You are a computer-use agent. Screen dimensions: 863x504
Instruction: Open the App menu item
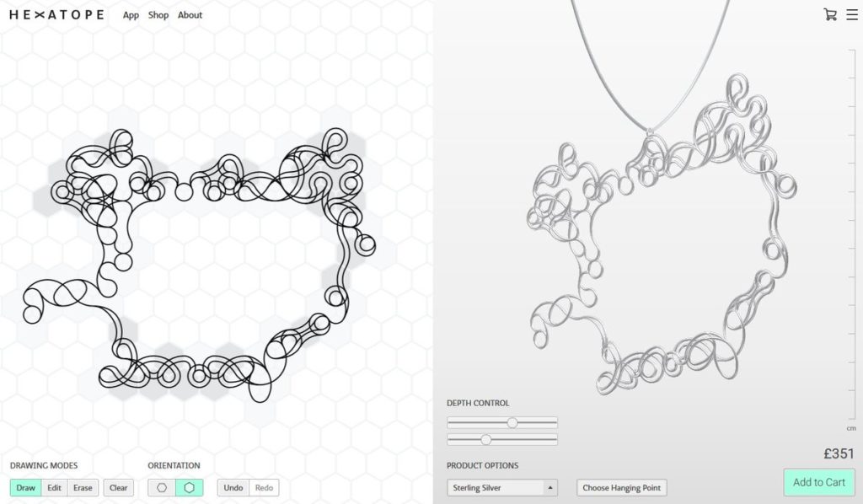(x=131, y=15)
